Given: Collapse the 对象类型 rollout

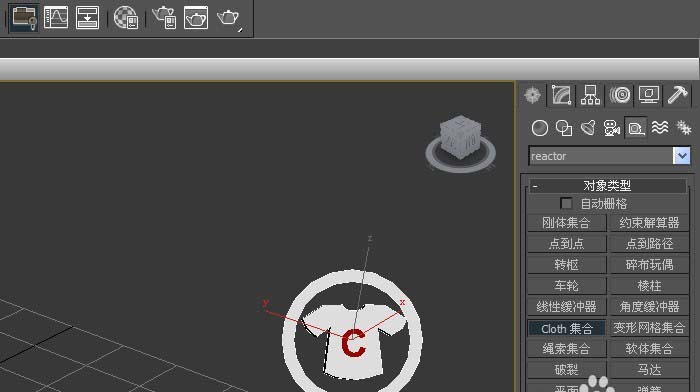Looking at the screenshot, I should [607, 185].
